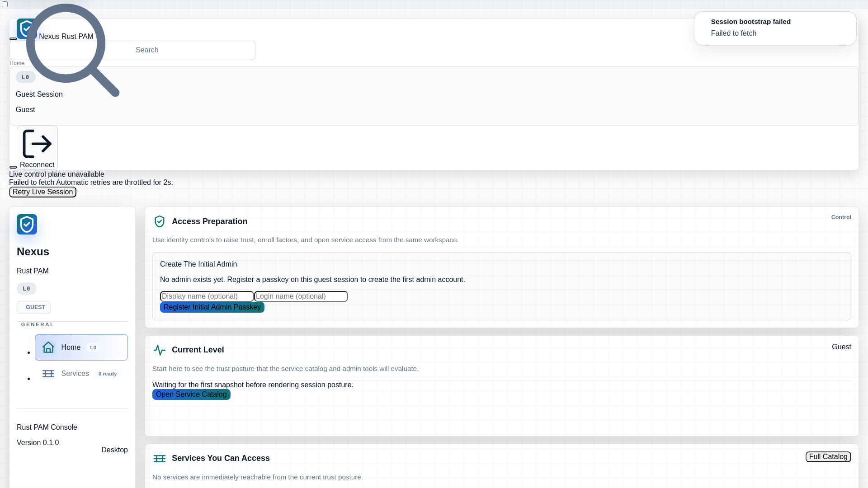Click the Home breadcrumb link
The width and height of the screenshot is (868, 488).
pyautogui.click(x=17, y=63)
